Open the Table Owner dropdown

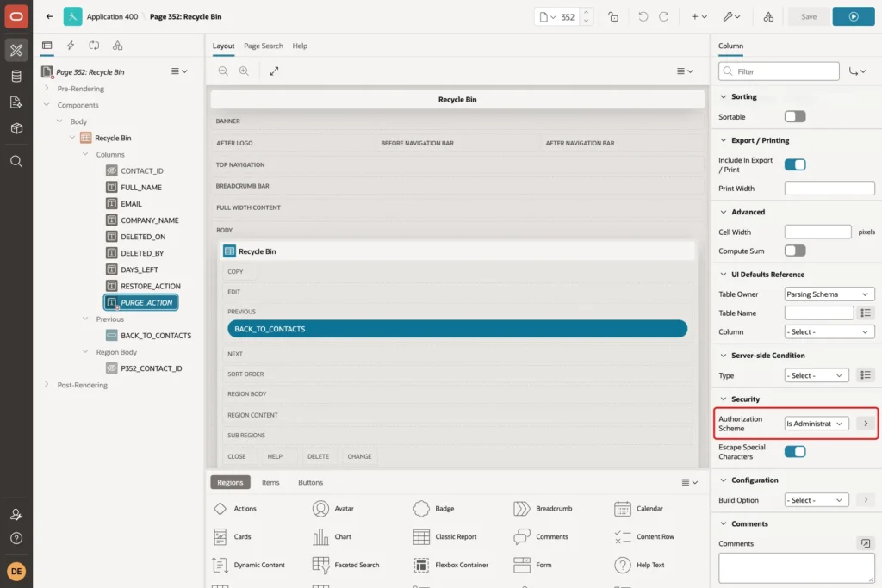coord(829,294)
